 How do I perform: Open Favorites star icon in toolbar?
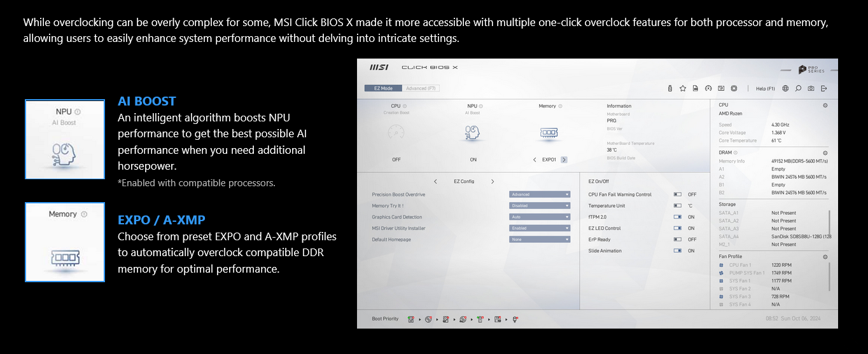pos(682,88)
